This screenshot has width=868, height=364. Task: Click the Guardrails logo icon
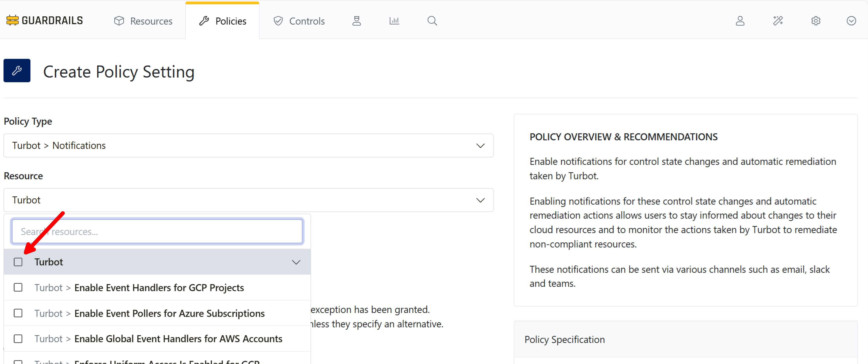coord(12,20)
